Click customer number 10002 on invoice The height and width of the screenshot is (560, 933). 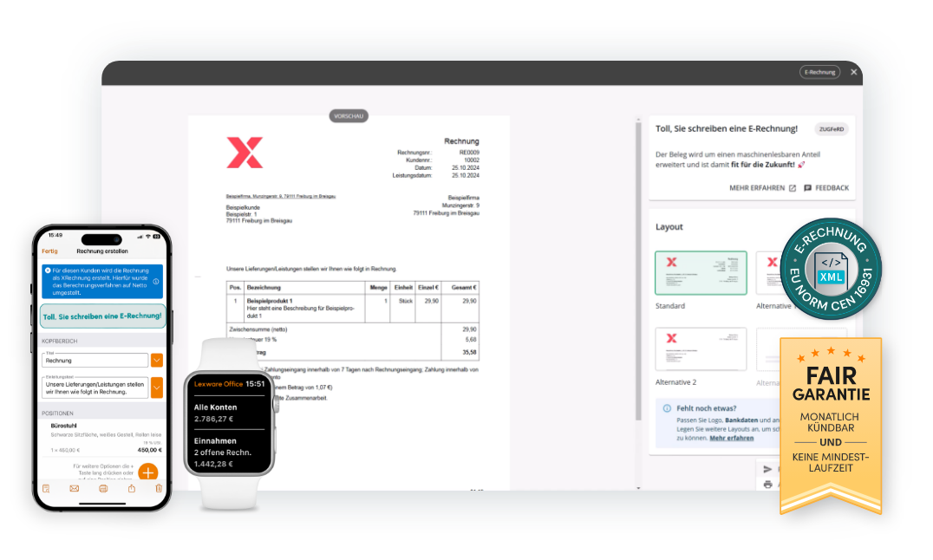tap(471, 160)
